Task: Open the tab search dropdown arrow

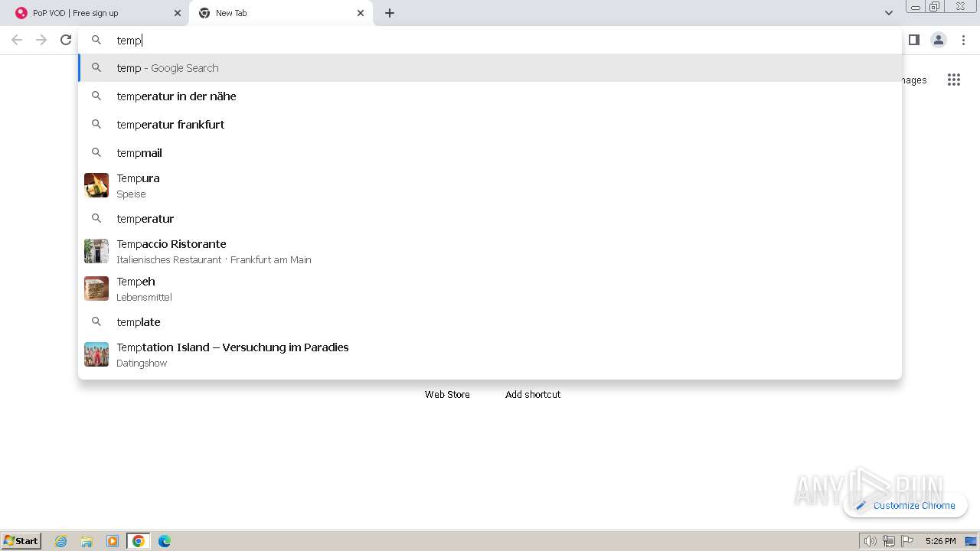Action: pos(888,13)
